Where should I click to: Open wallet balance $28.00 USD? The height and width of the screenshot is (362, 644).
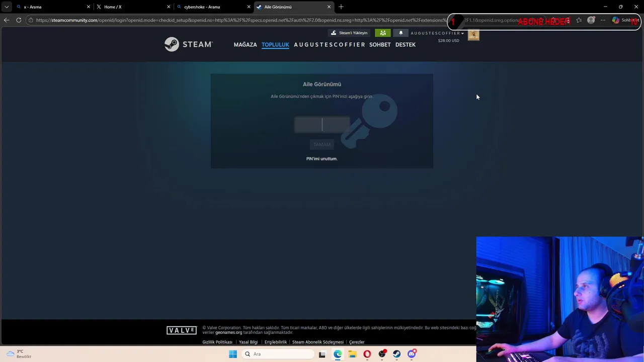(448, 40)
